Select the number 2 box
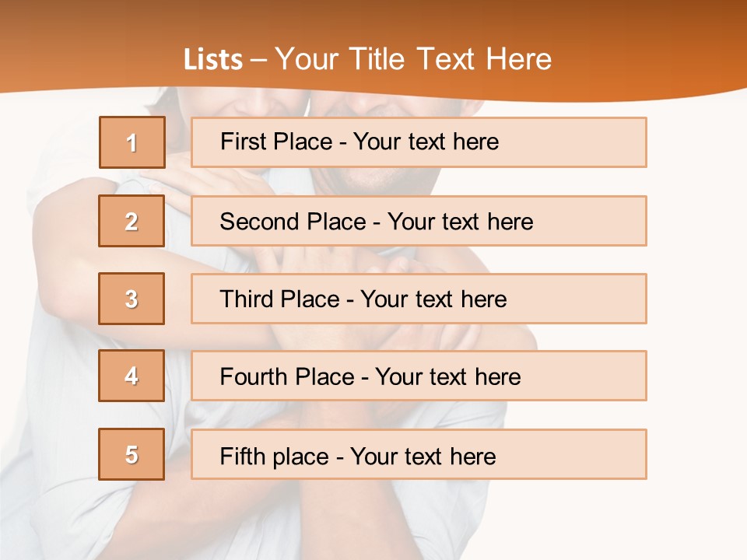The width and height of the screenshot is (747, 560). pyautogui.click(x=132, y=221)
